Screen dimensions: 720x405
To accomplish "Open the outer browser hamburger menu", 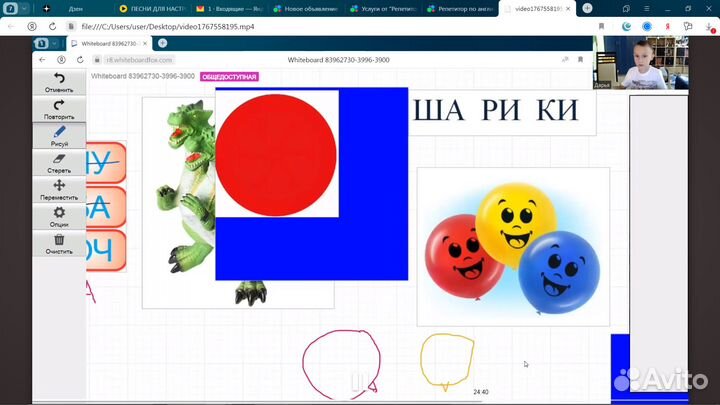I will pos(647,9).
